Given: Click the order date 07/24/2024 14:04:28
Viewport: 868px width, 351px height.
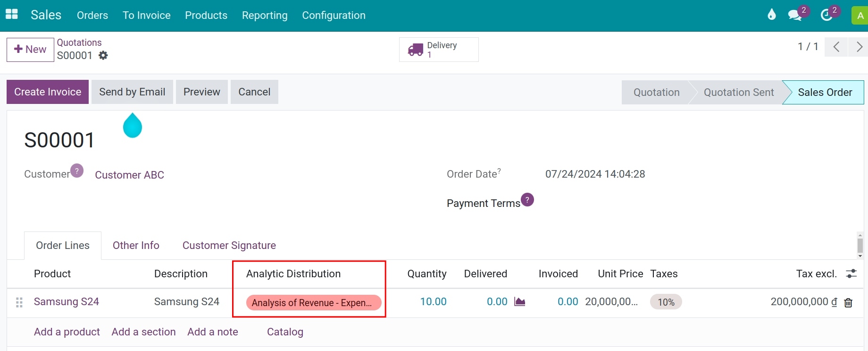Looking at the screenshot, I should 595,174.
